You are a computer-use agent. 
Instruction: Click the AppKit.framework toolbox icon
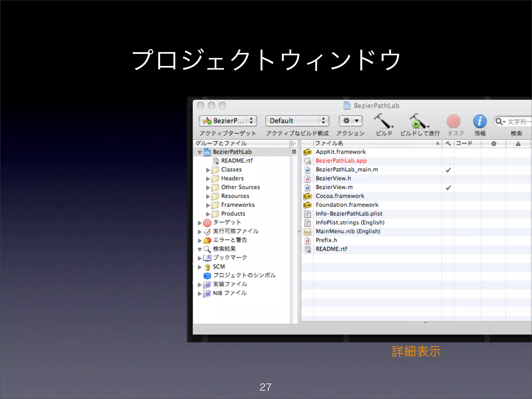pos(308,152)
